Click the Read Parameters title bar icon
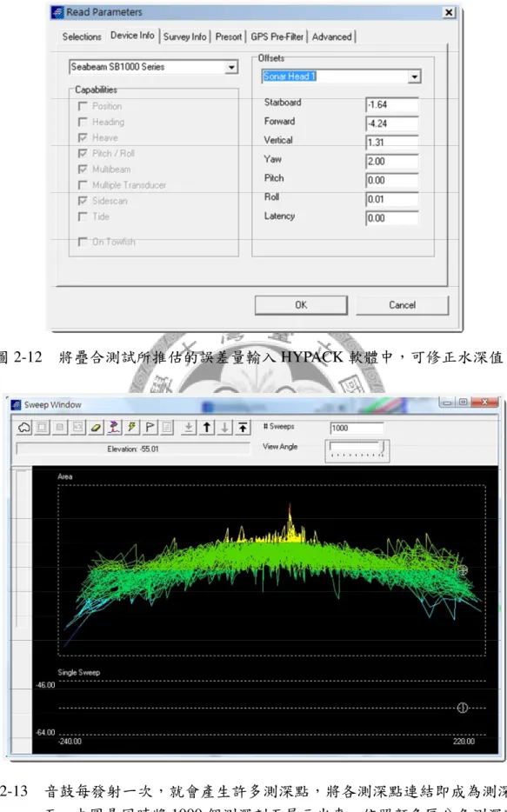Image resolution: width=507 pixels, height=812 pixels. click(x=58, y=12)
